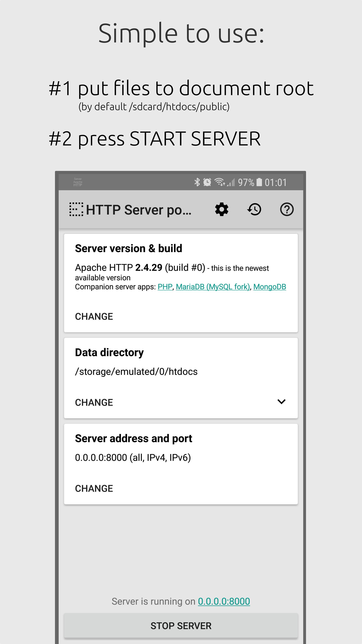
Task: Tap the 97% battery percentage
Action: click(246, 182)
